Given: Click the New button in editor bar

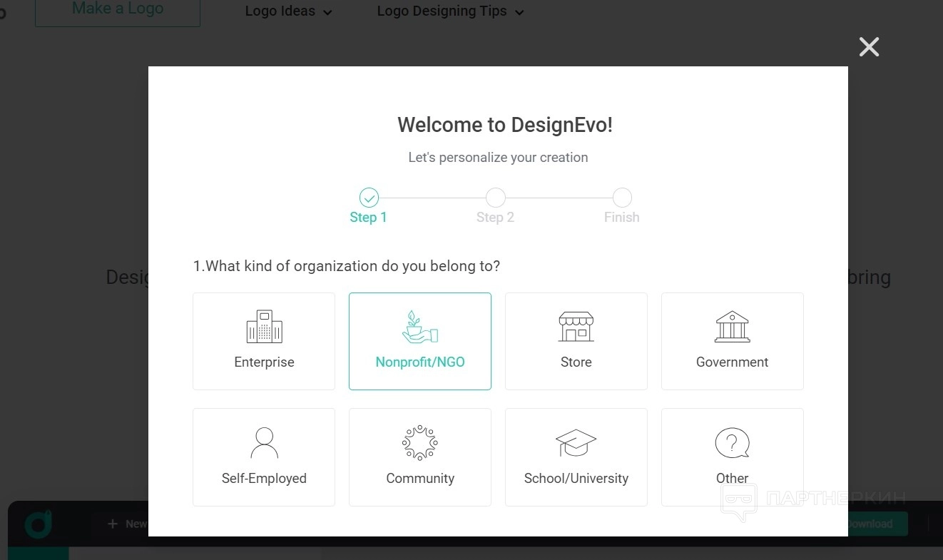Looking at the screenshot, I should (x=127, y=524).
